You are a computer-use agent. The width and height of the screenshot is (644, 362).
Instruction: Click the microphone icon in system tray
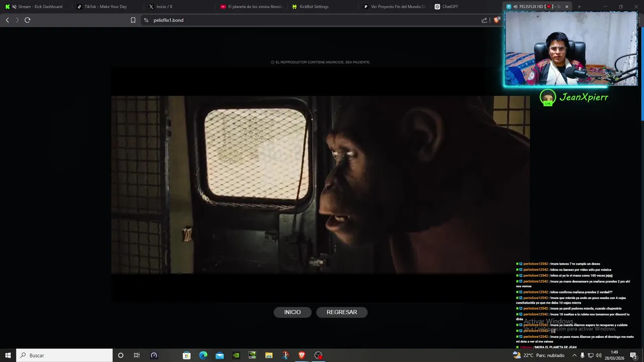coord(583,355)
